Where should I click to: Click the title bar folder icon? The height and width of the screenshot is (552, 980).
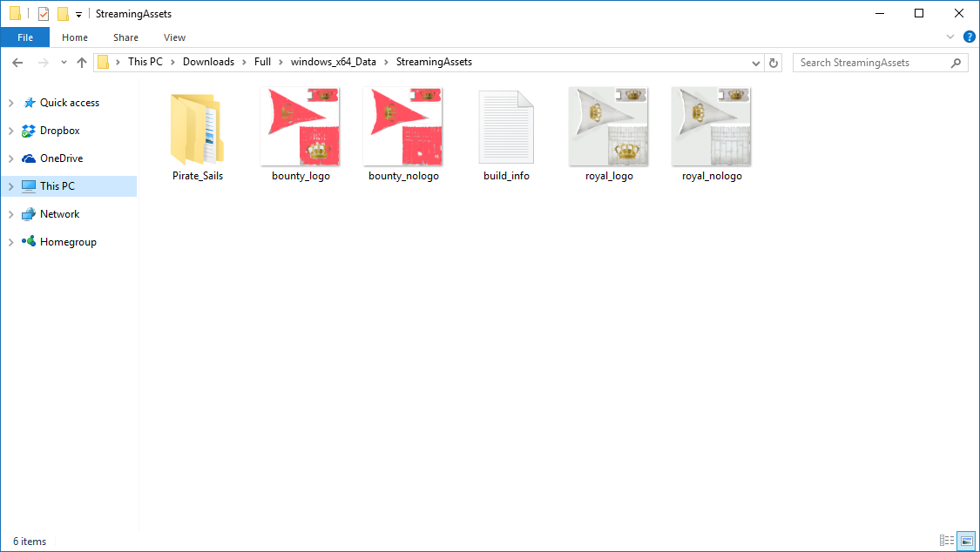[x=15, y=13]
